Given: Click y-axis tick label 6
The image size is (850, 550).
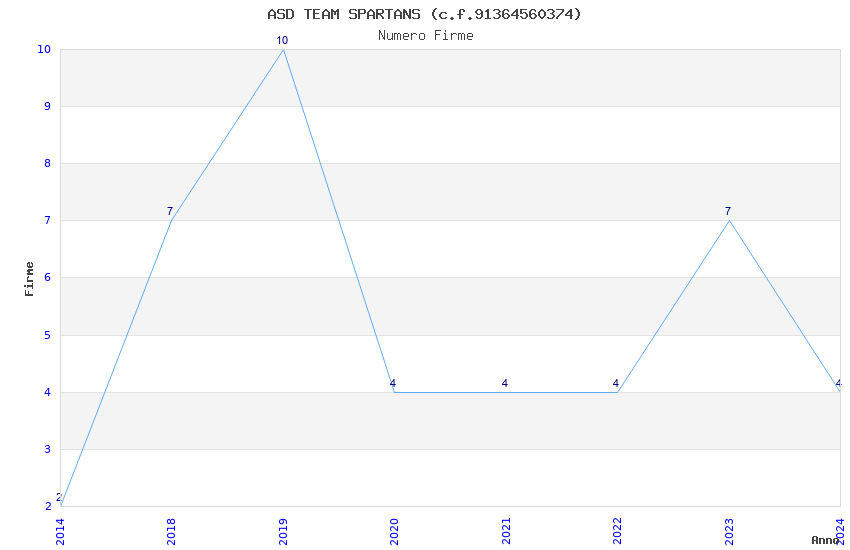Looking at the screenshot, I should 48,277.
